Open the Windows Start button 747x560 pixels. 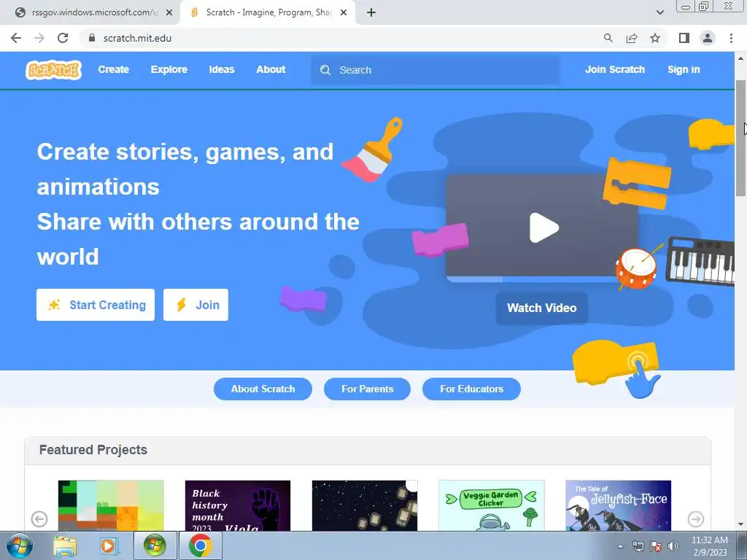18,545
